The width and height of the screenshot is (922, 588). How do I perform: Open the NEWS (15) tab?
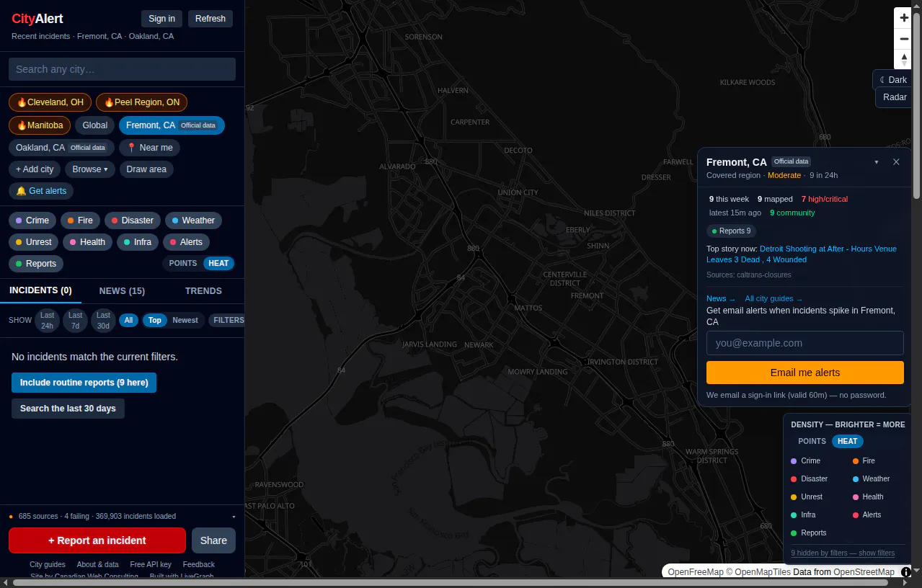pos(122,290)
